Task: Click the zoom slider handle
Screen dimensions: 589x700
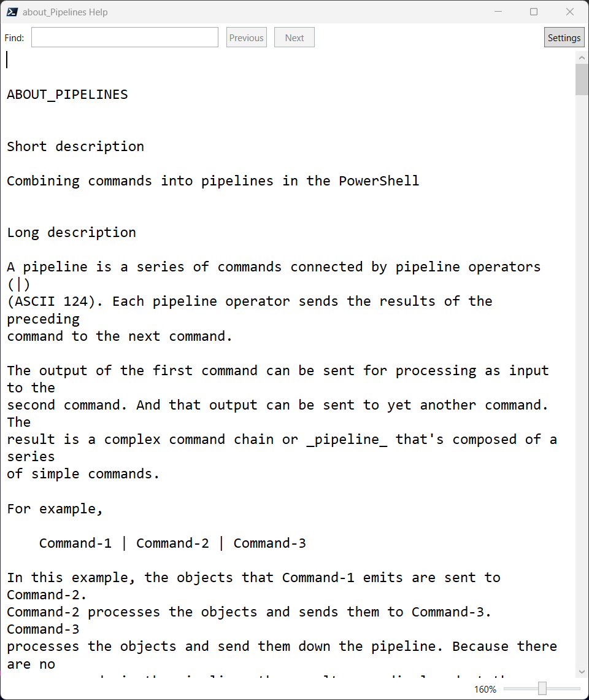Action: (542, 688)
